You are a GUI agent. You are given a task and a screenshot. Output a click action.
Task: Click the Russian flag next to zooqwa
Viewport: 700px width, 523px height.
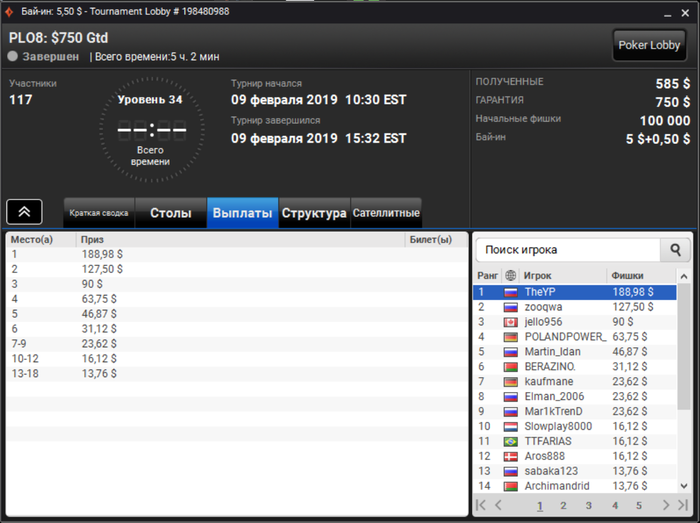(510, 307)
